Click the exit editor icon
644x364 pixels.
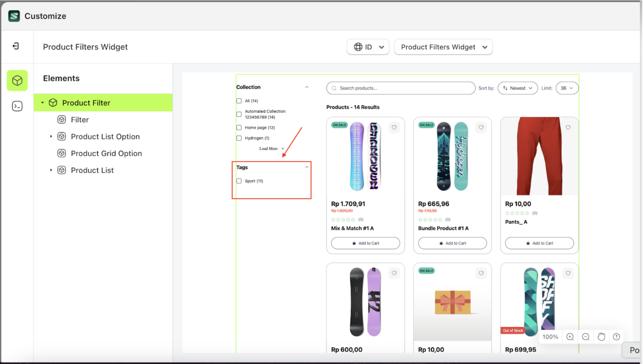(16, 46)
